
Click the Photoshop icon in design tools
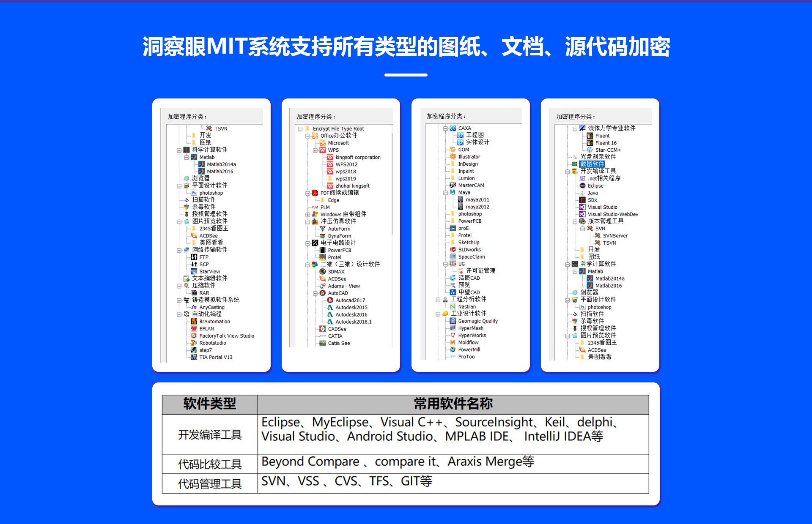(194, 192)
